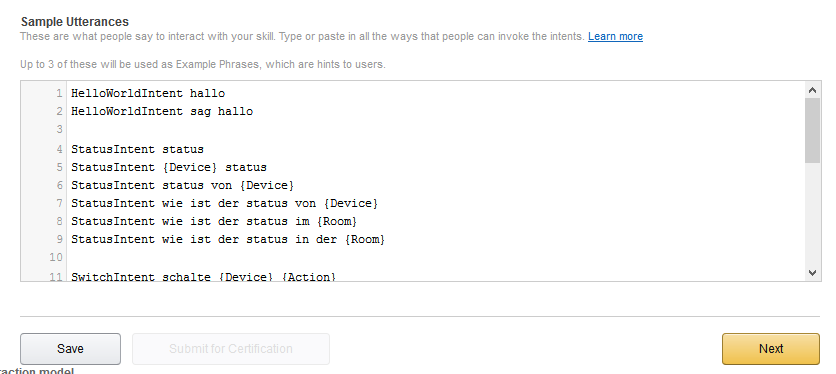The width and height of the screenshot is (836, 374).
Task: Place cursor on empty line 3
Action: 435,130
